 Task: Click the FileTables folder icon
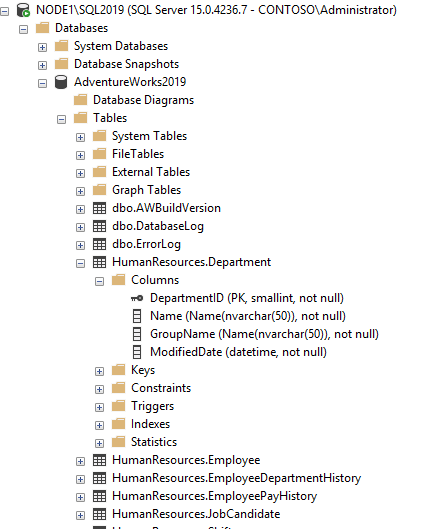[x=100, y=154]
